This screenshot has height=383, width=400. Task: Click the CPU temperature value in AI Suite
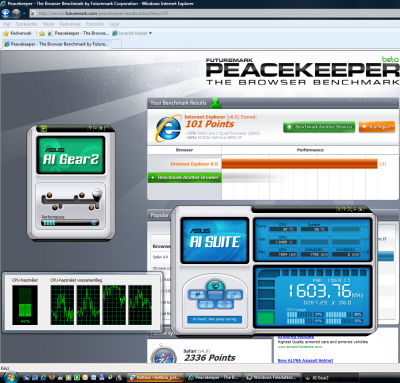pos(283,229)
